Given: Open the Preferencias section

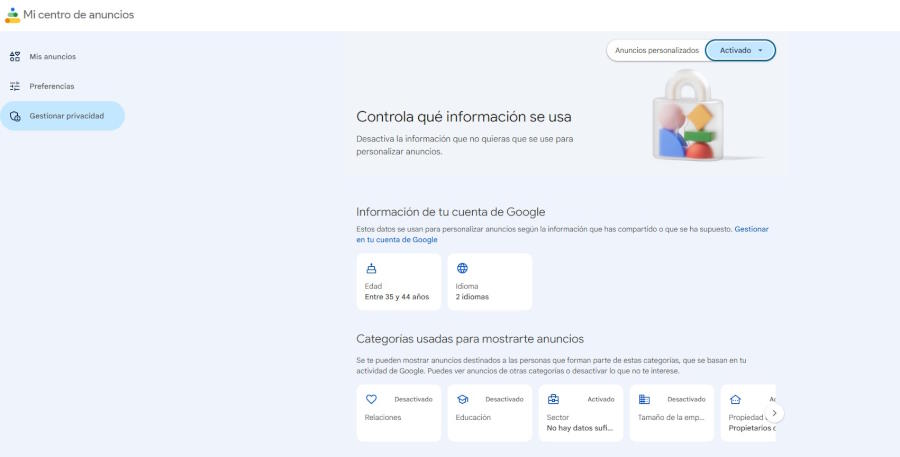Looking at the screenshot, I should pyautogui.click(x=63, y=86).
